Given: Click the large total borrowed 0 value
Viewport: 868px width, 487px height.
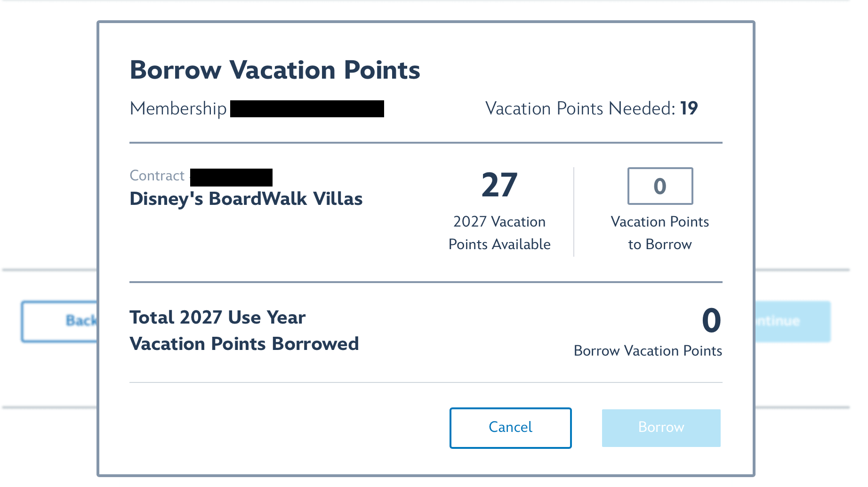Looking at the screenshot, I should click(711, 321).
